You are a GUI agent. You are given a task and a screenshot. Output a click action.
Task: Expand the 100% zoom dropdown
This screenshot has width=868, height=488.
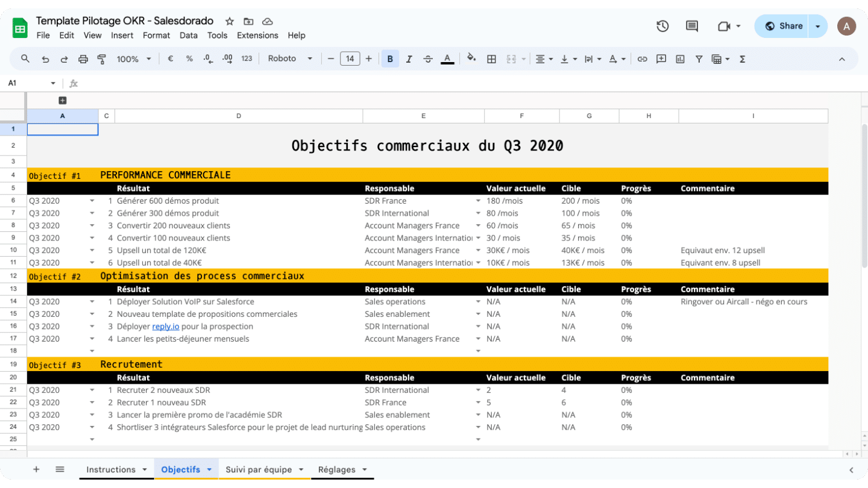pos(133,59)
